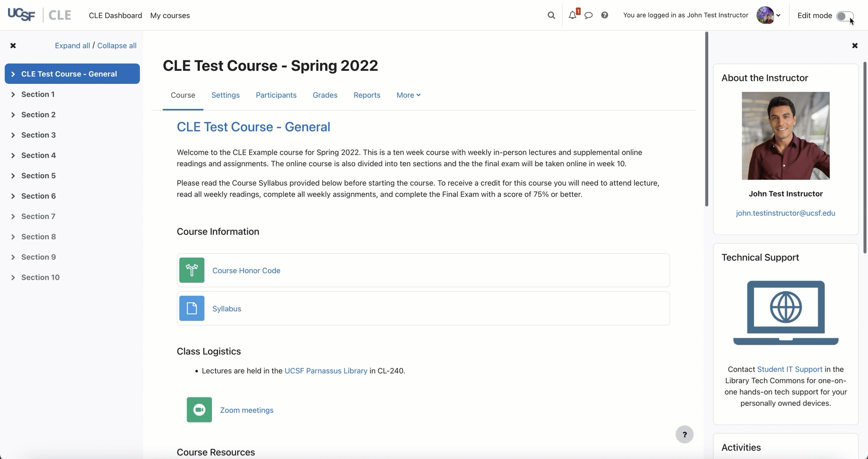Open the user avatar menu

click(769, 15)
